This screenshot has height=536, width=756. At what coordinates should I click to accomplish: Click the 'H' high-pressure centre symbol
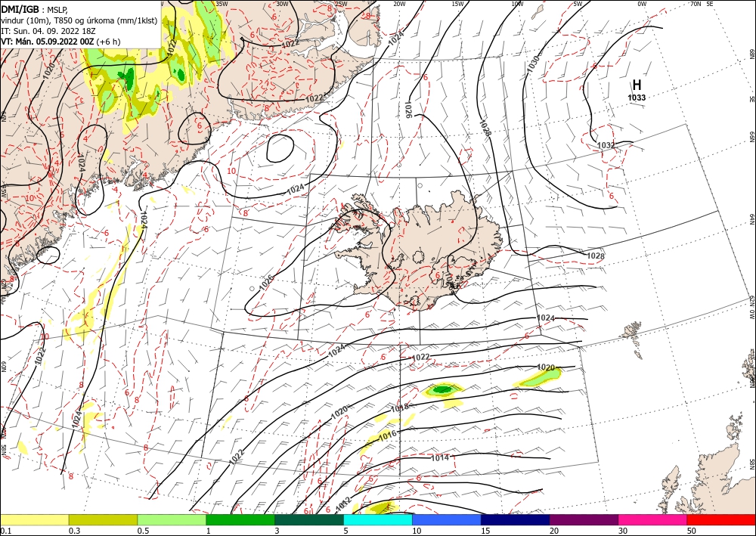[637, 85]
